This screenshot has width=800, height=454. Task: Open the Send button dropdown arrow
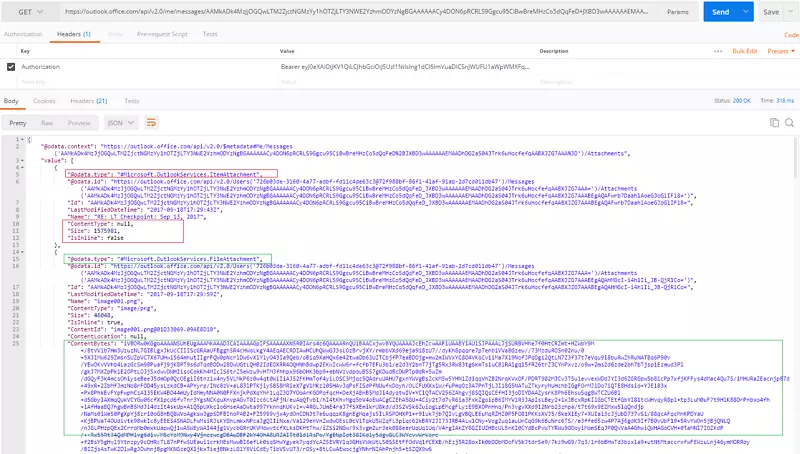coord(745,12)
